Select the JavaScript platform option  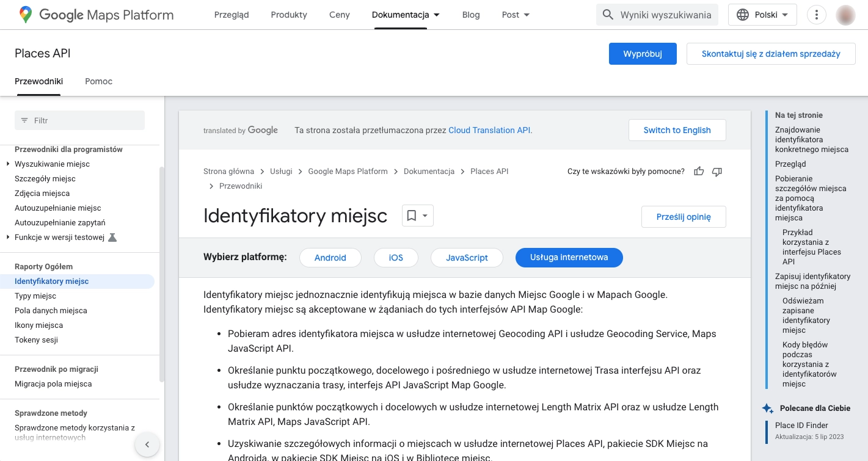coord(467,258)
